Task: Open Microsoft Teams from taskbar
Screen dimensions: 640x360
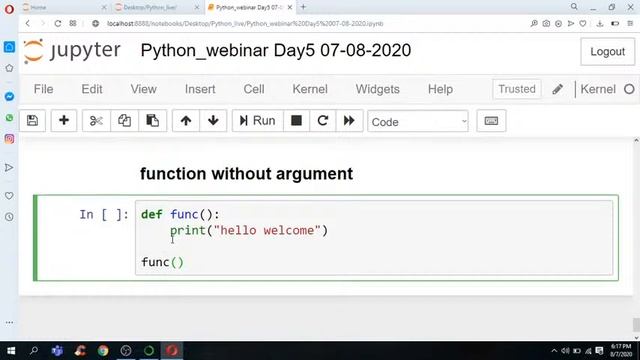Action: point(57,351)
